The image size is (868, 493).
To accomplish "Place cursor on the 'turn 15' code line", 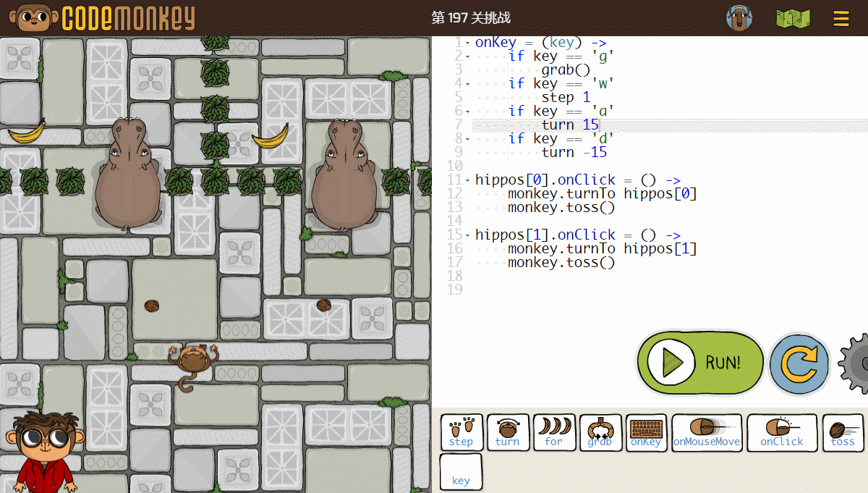I will pos(570,125).
